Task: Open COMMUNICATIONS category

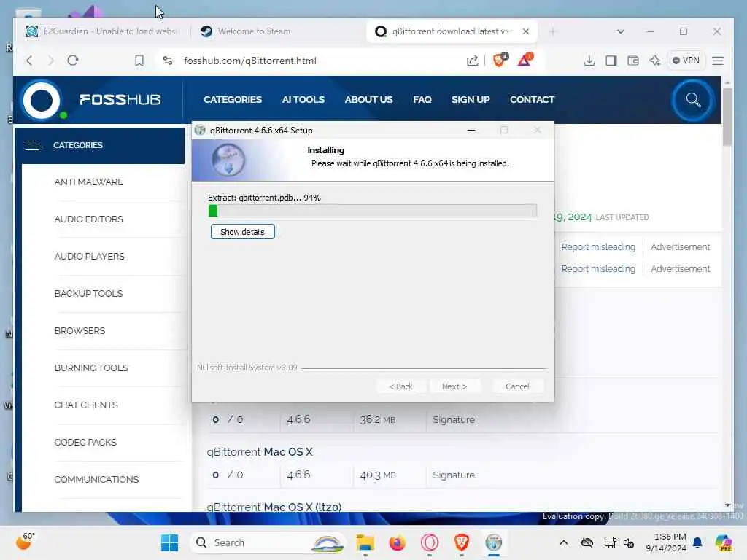Action: coord(96,479)
